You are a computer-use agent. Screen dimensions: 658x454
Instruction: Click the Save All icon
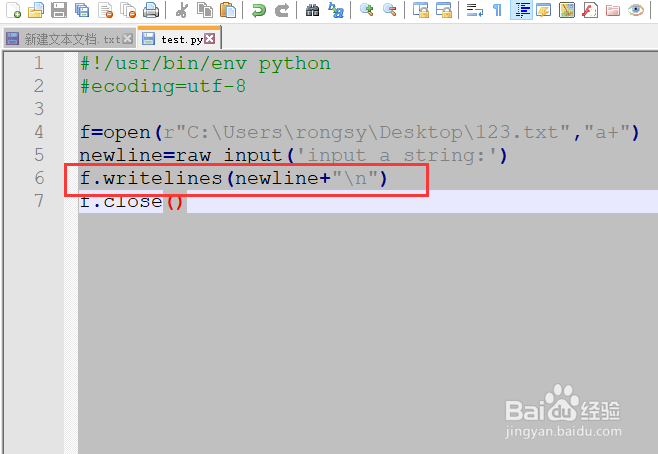(82, 10)
